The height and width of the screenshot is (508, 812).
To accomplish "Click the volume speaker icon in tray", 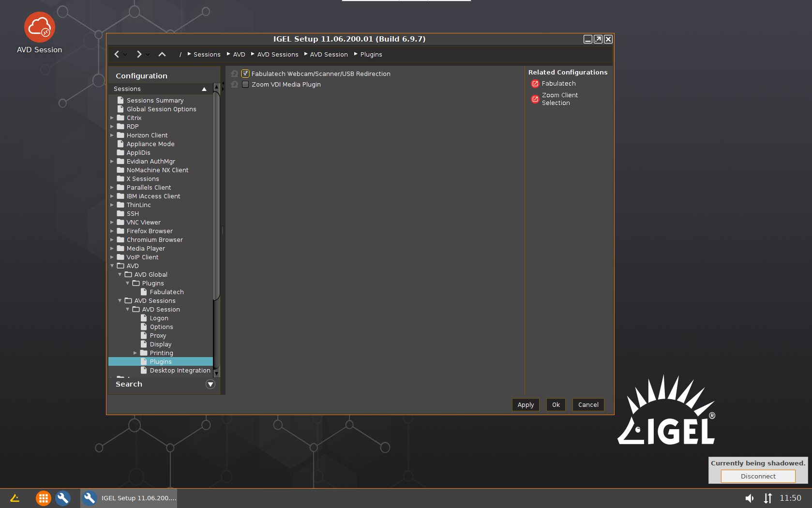I will 750,498.
